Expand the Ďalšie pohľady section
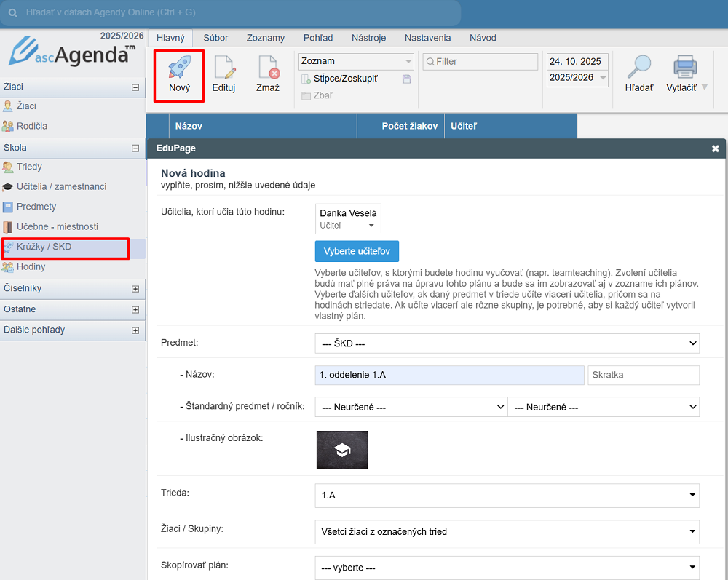728x580 pixels. (135, 330)
